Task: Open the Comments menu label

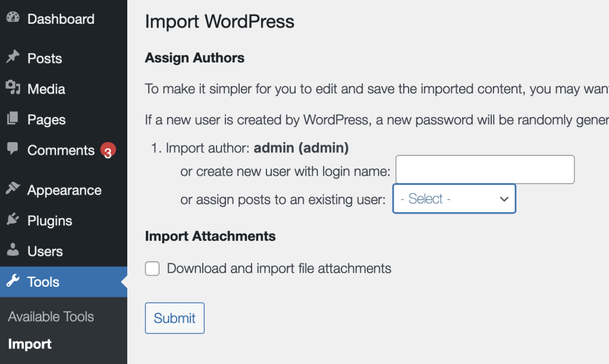Action: pyautogui.click(x=61, y=150)
